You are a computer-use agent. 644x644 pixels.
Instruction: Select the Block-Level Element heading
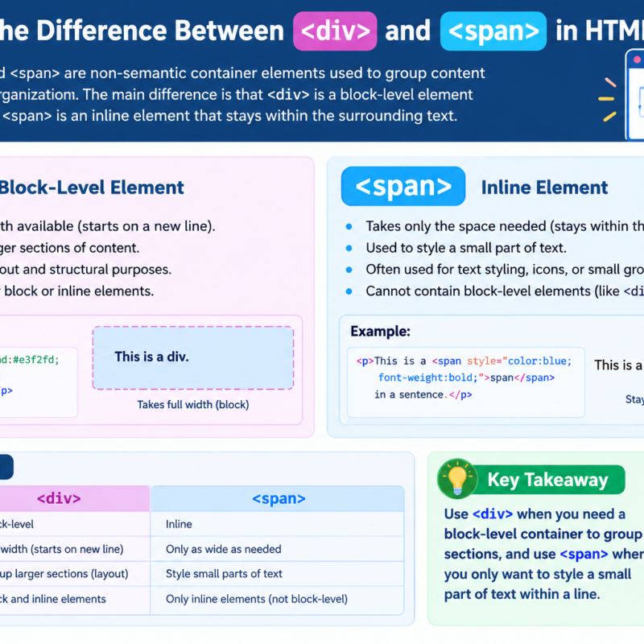[91, 188]
